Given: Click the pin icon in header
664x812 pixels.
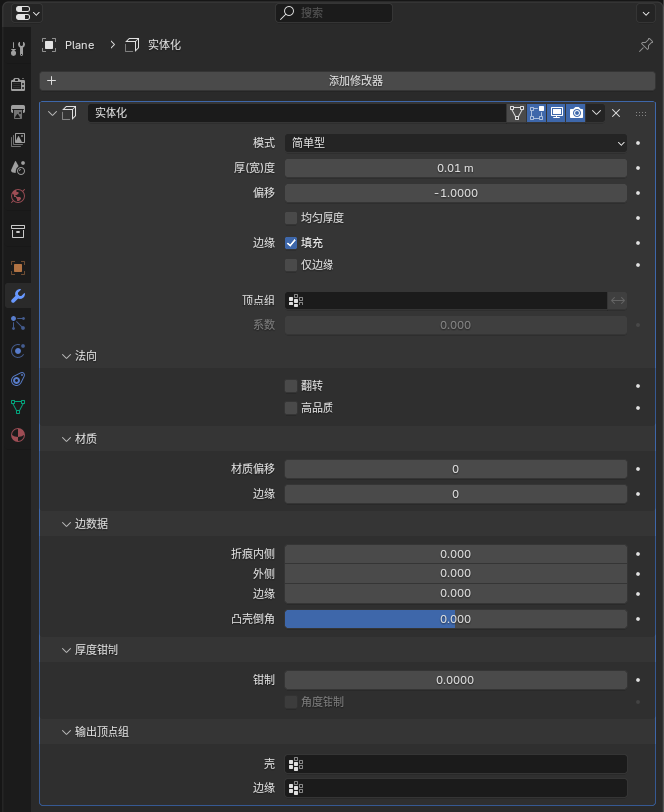Looking at the screenshot, I should pyautogui.click(x=645, y=45).
